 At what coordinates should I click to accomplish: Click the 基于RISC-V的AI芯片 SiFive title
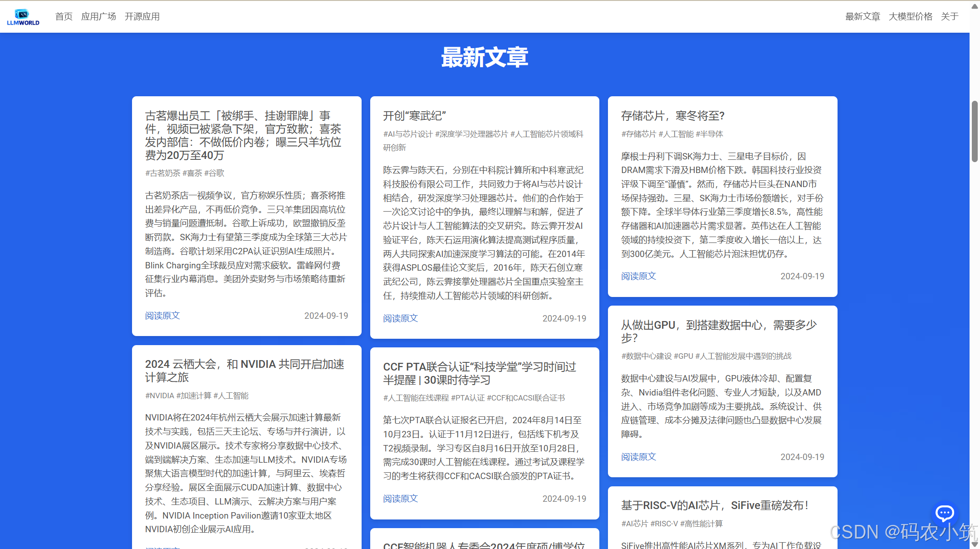[x=715, y=505]
